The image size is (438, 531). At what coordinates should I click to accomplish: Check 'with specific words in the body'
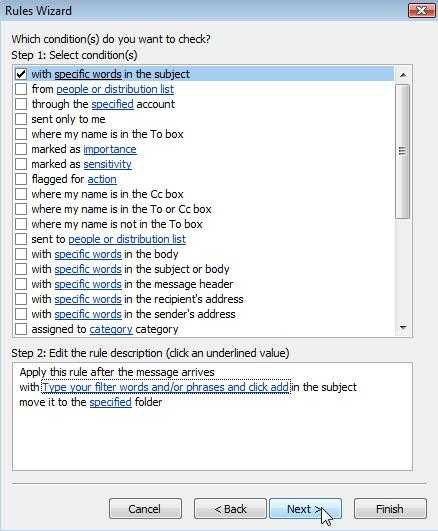coord(21,254)
